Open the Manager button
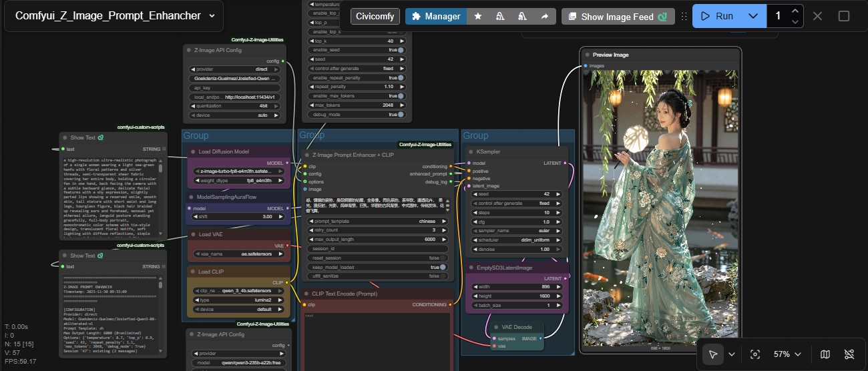868x371 pixels. pyautogui.click(x=436, y=16)
